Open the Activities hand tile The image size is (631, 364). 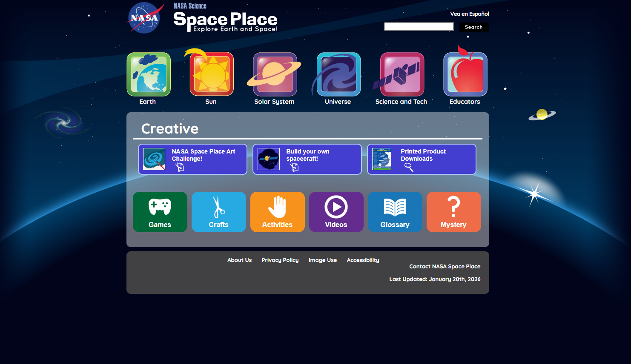(x=277, y=212)
